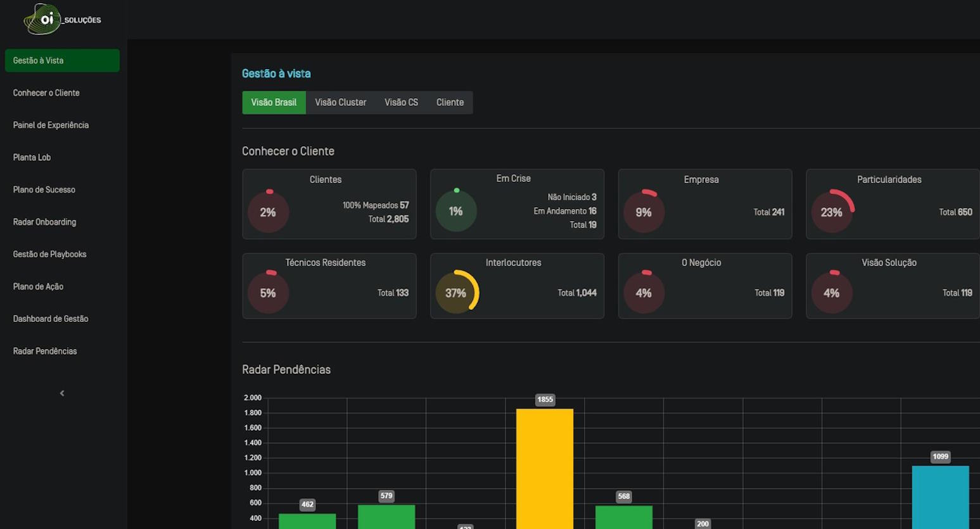Click the Não Iniciado 3 value
This screenshot has width=980, height=529.
click(572, 198)
